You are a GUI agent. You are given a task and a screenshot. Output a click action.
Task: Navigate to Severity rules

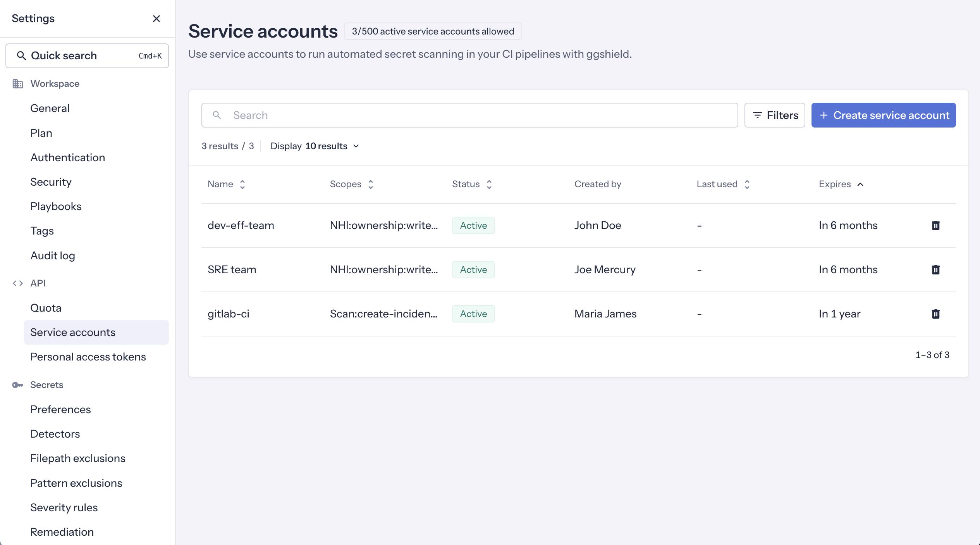(x=64, y=507)
